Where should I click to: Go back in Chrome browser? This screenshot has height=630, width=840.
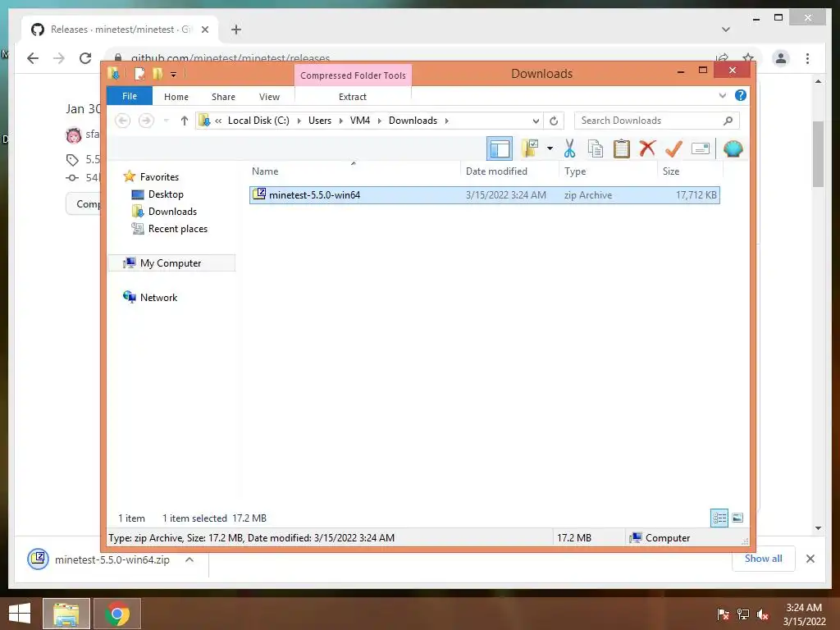[33, 58]
